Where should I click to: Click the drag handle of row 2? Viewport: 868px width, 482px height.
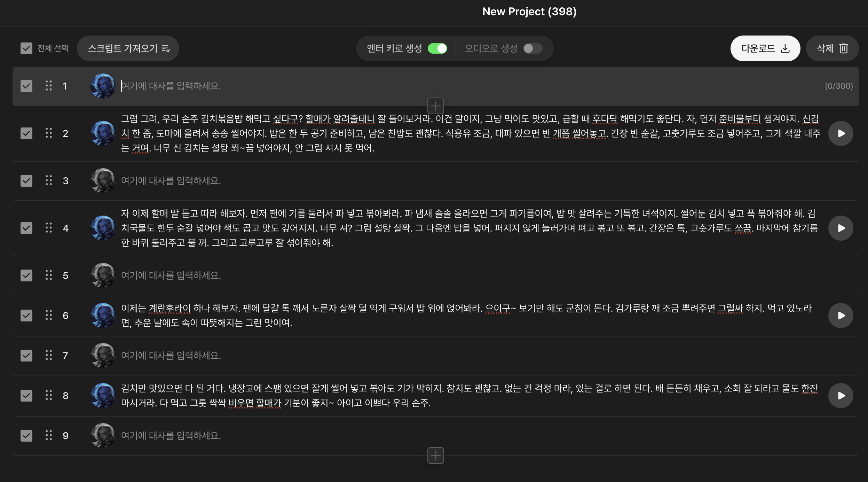[49, 133]
